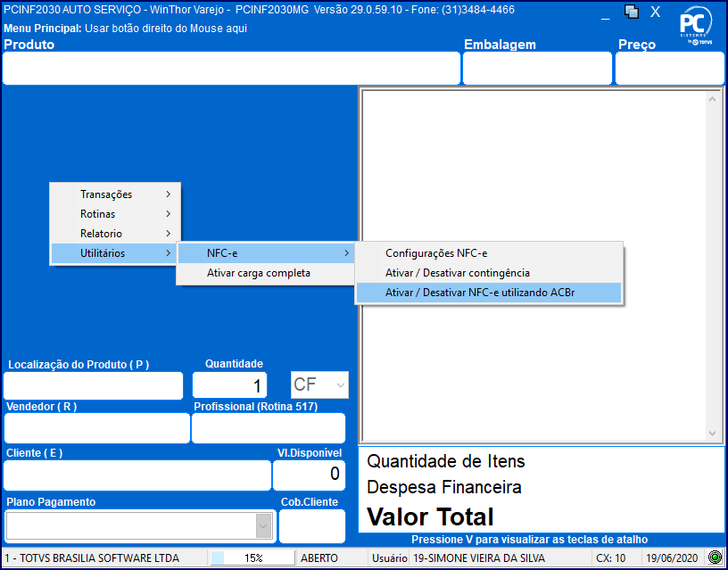
Task: Click the arrow next to NFC-e
Action: point(346,253)
